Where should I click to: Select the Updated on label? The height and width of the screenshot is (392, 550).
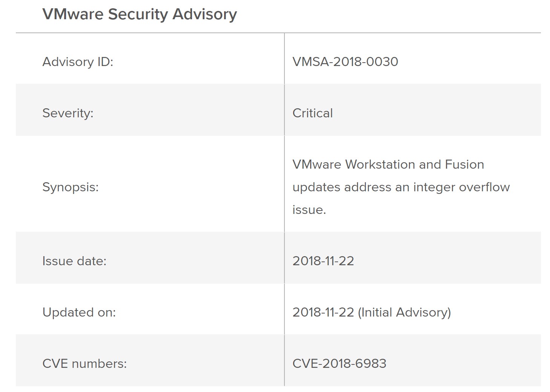click(x=79, y=312)
